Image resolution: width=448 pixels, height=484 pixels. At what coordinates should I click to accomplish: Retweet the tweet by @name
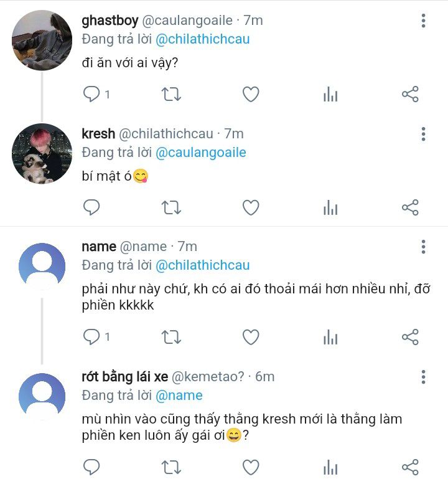[171, 337]
